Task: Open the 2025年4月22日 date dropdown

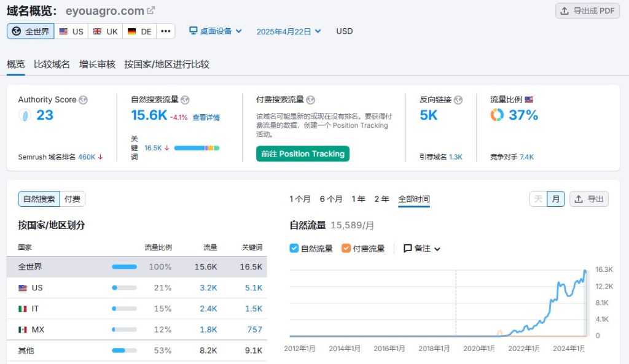Action: [x=289, y=31]
